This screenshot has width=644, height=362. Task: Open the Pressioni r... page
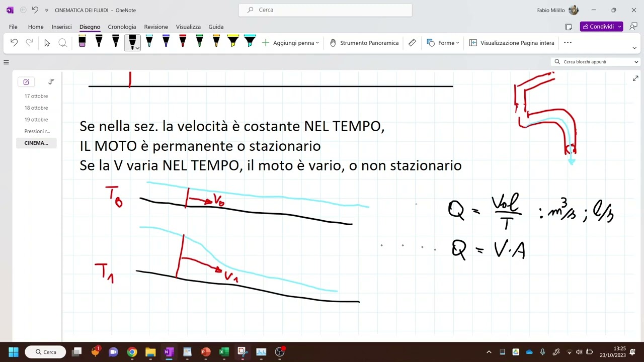click(x=36, y=131)
